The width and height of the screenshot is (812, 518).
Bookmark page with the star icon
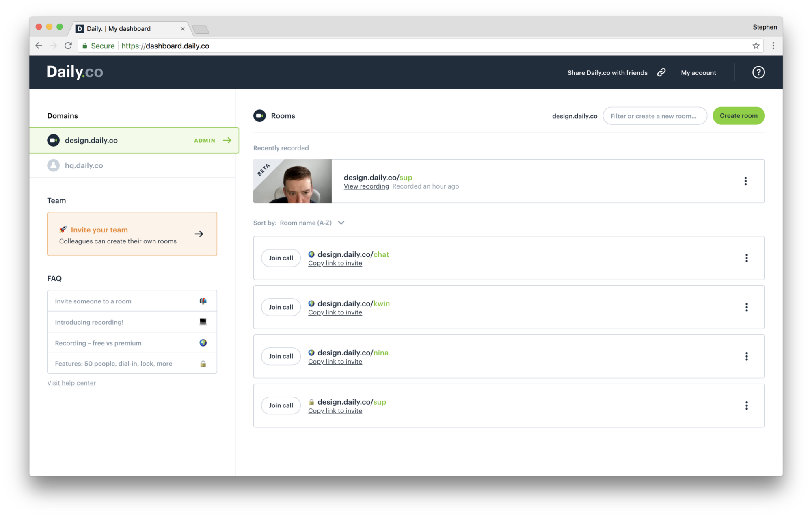tap(756, 46)
